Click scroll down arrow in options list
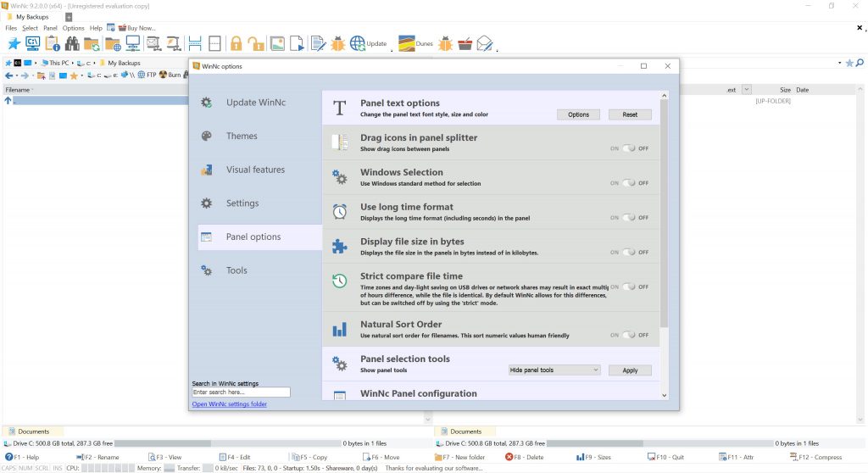Viewport: 868px width, 473px height. (x=665, y=396)
